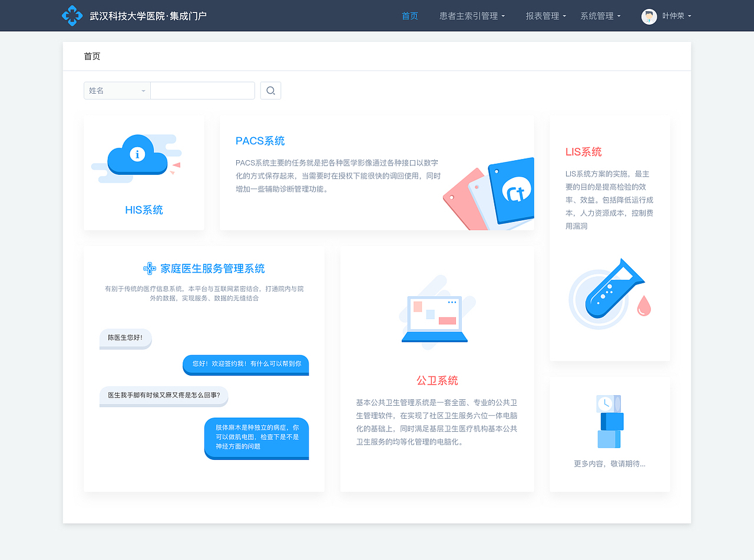The width and height of the screenshot is (754, 560).
Task: Click the chat bubble saying 陈医生您好
Action: coord(125,339)
